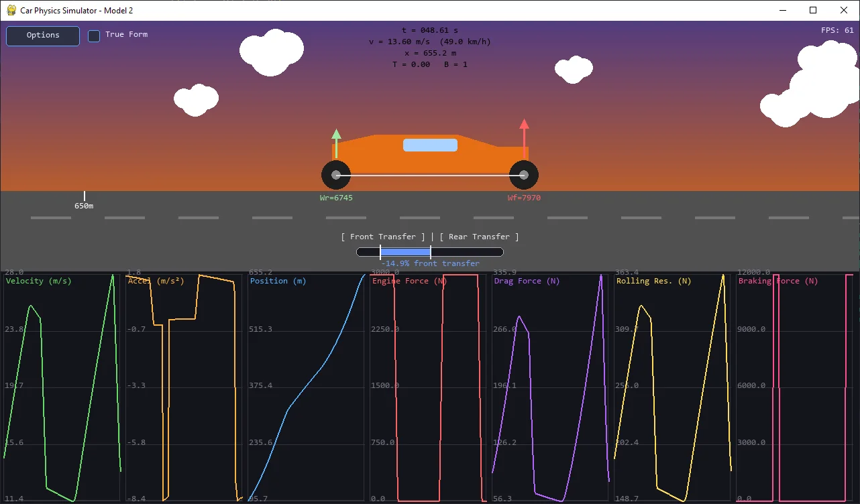Click the red front weight arrow
Viewport: 860px width, 504px height.
click(525, 138)
